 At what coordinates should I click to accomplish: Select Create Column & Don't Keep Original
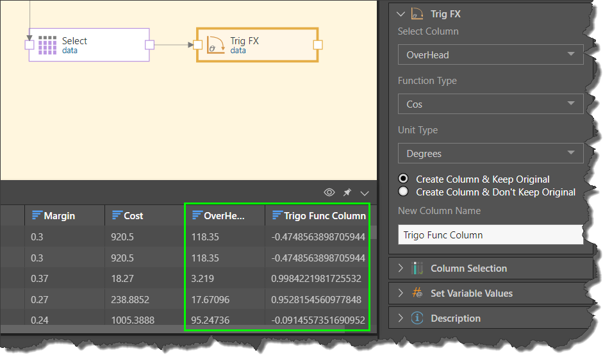(403, 192)
